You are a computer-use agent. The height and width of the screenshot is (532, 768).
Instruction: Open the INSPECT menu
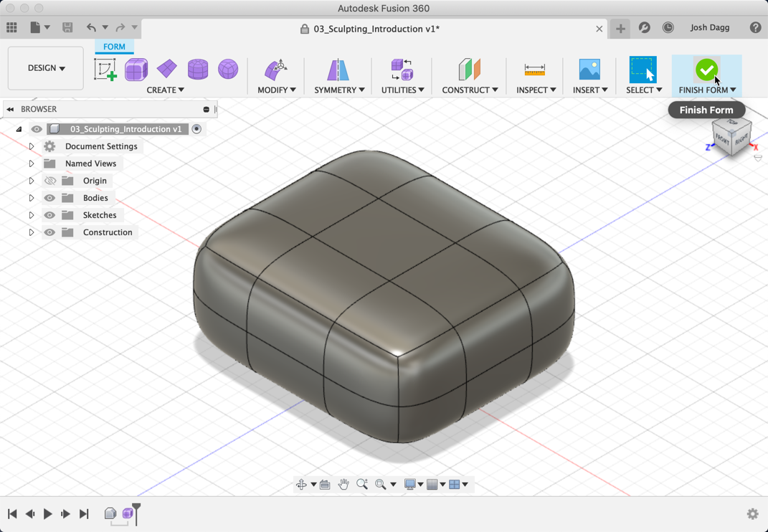[x=536, y=90]
